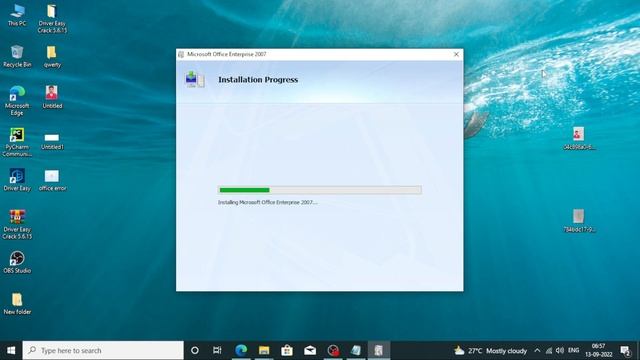Click the Office setup taskbar icon
This screenshot has height=360, width=640.
coord(379,351)
